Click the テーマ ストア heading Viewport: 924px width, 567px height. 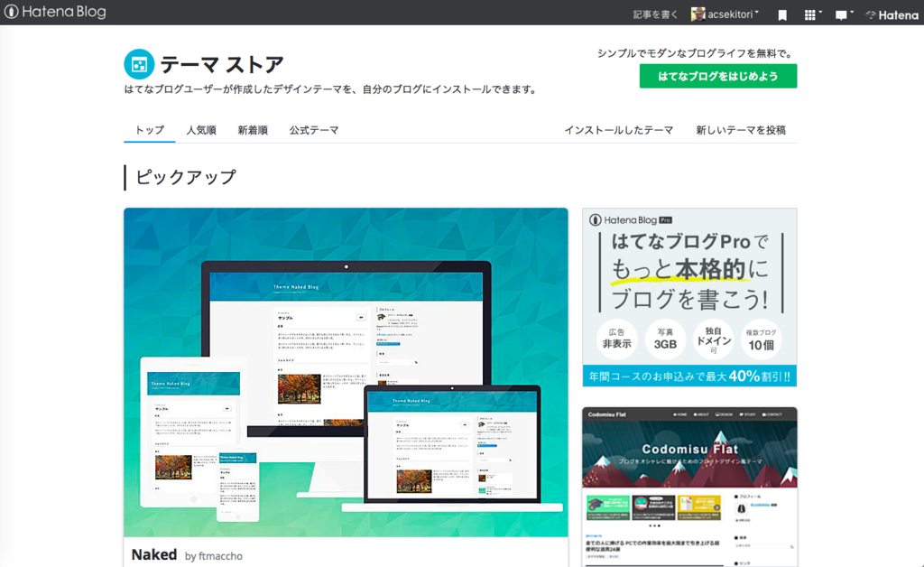222,64
